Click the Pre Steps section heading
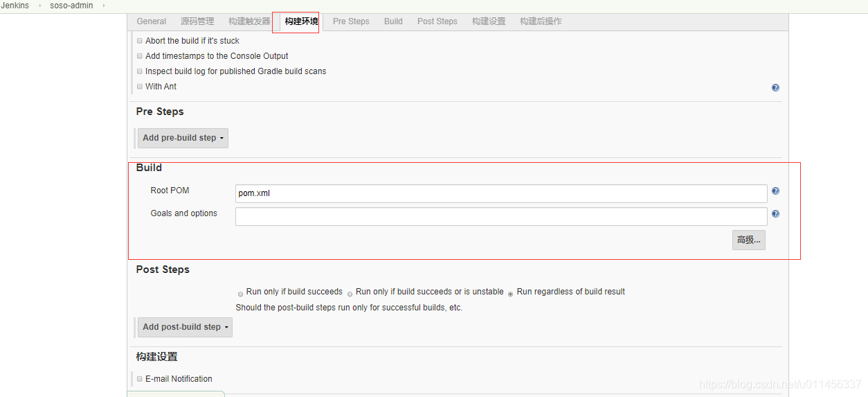Image resolution: width=868 pixels, height=397 pixels. click(160, 112)
